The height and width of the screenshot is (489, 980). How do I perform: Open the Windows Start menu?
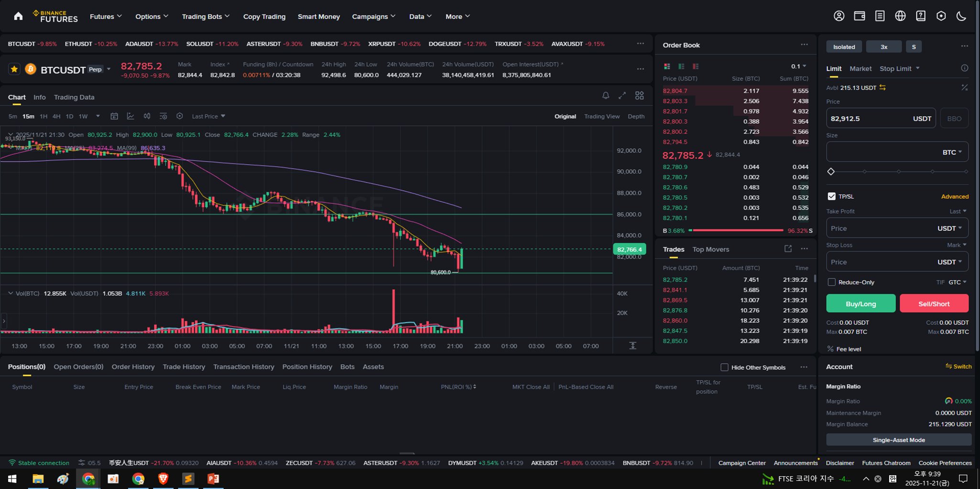pyautogui.click(x=12, y=478)
